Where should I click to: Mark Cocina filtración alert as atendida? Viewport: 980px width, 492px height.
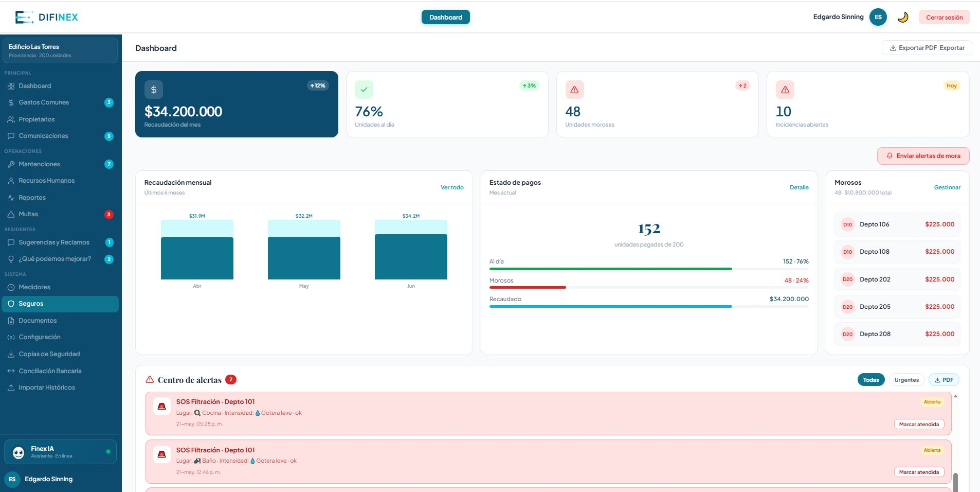[x=919, y=424]
